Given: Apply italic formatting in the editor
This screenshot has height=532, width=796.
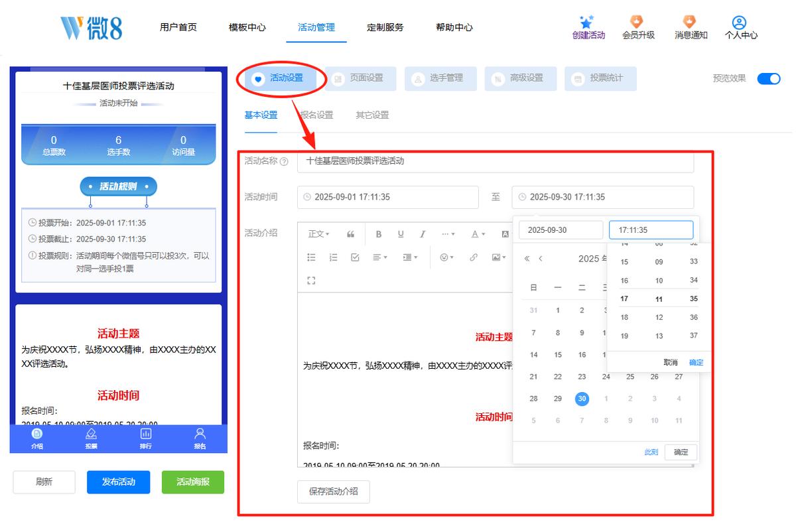Looking at the screenshot, I should (x=423, y=234).
